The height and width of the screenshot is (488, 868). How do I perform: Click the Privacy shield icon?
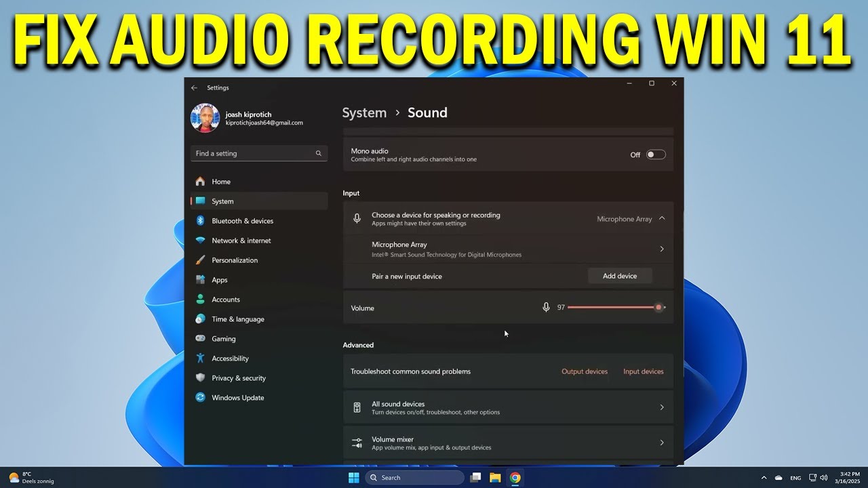click(200, 378)
